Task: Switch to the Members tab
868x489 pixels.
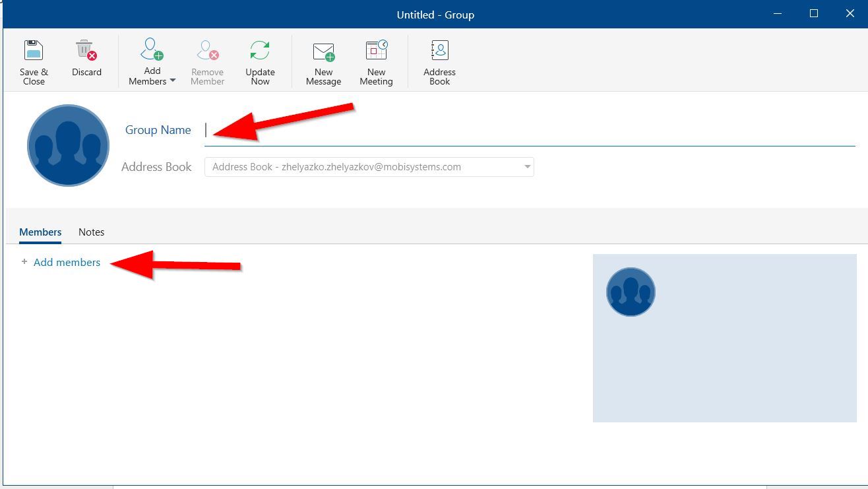Action: (40, 232)
